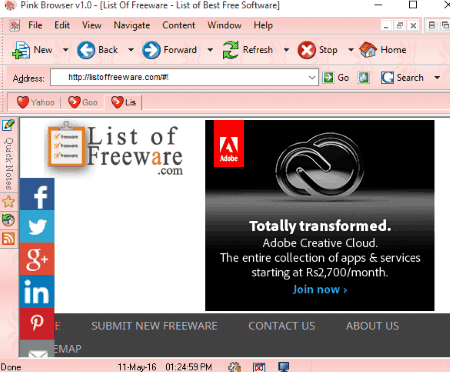Viewport: 450px width, 372px height.
Task: Go back with the Back arrow icon
Action: 86,50
